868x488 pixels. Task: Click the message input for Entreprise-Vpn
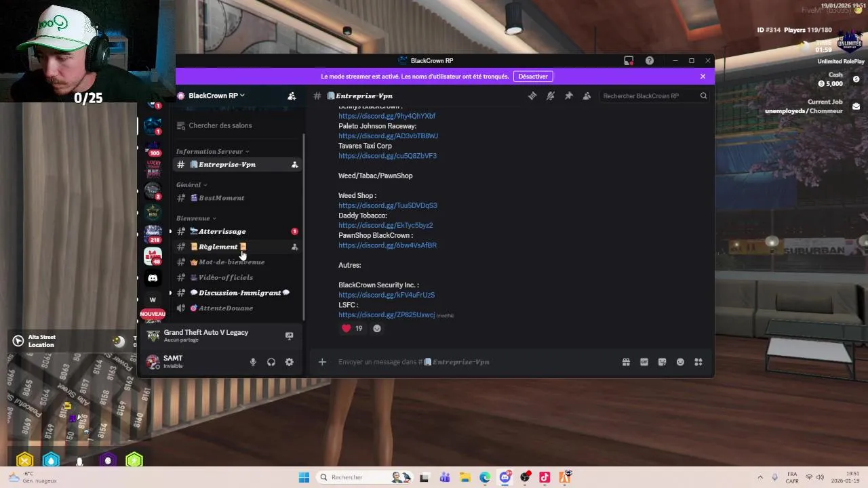pos(475,362)
